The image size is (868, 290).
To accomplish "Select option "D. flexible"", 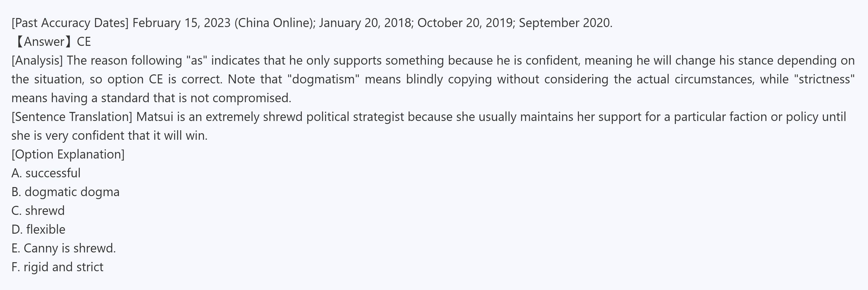I will (x=38, y=229).
